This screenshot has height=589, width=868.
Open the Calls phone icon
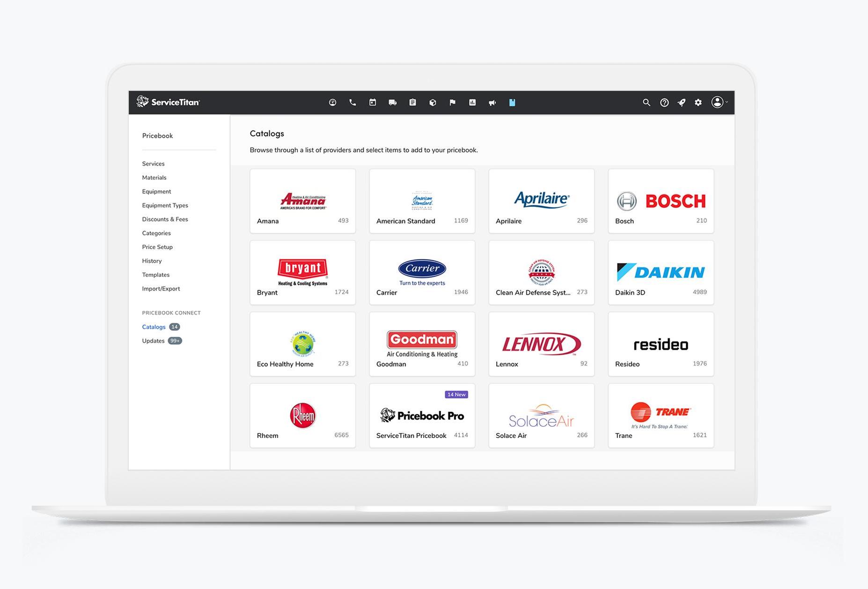(x=353, y=102)
